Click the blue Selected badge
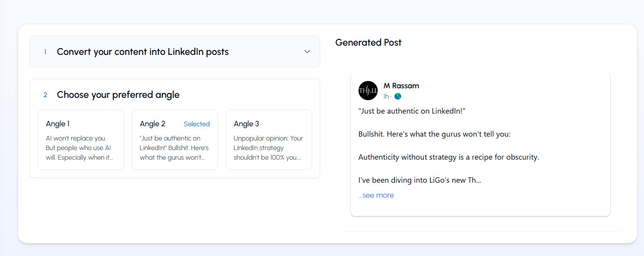 (196, 124)
